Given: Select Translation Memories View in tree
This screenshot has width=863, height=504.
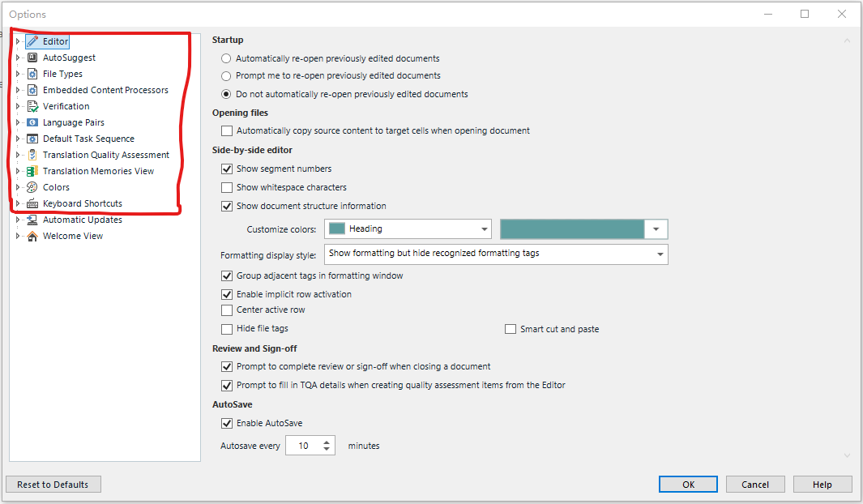Looking at the screenshot, I should point(99,171).
